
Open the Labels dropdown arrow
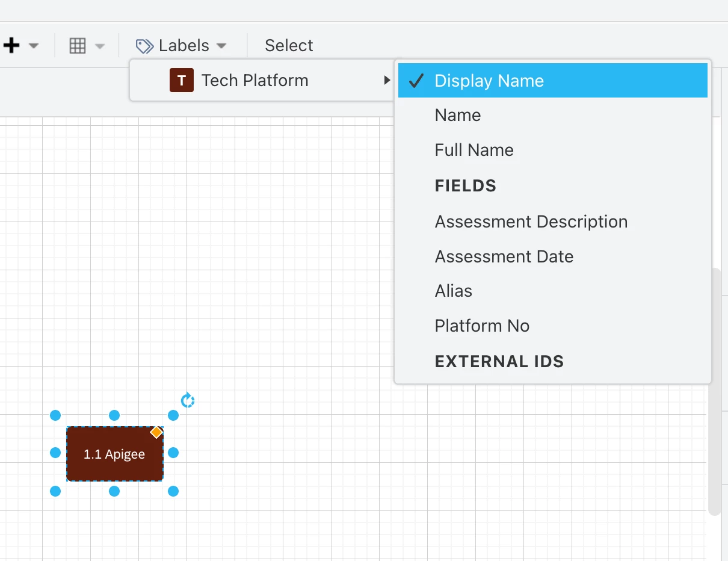click(221, 46)
